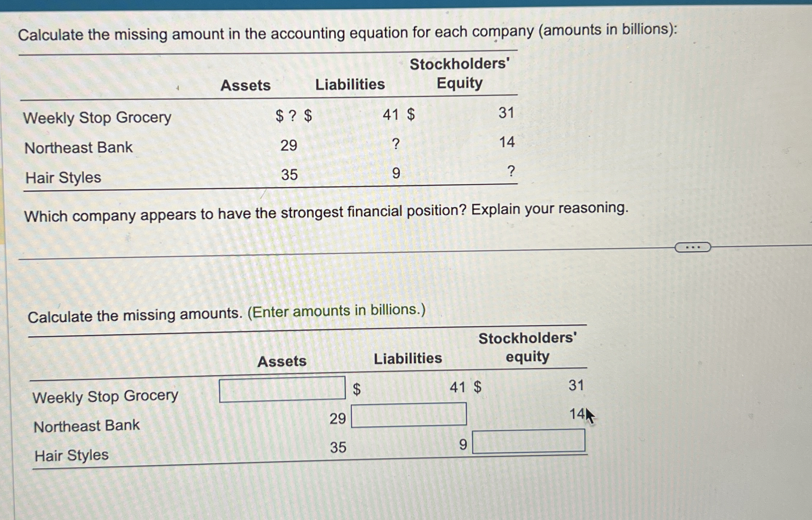The height and width of the screenshot is (520, 812).
Task: Open the ellipsis options pill menu
Action: coord(692,247)
